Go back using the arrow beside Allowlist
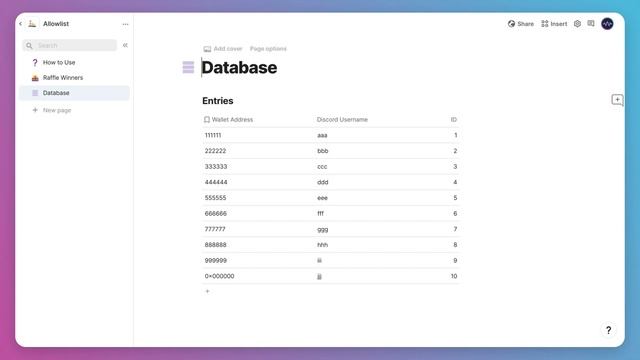The height and width of the screenshot is (360, 640). [x=20, y=24]
